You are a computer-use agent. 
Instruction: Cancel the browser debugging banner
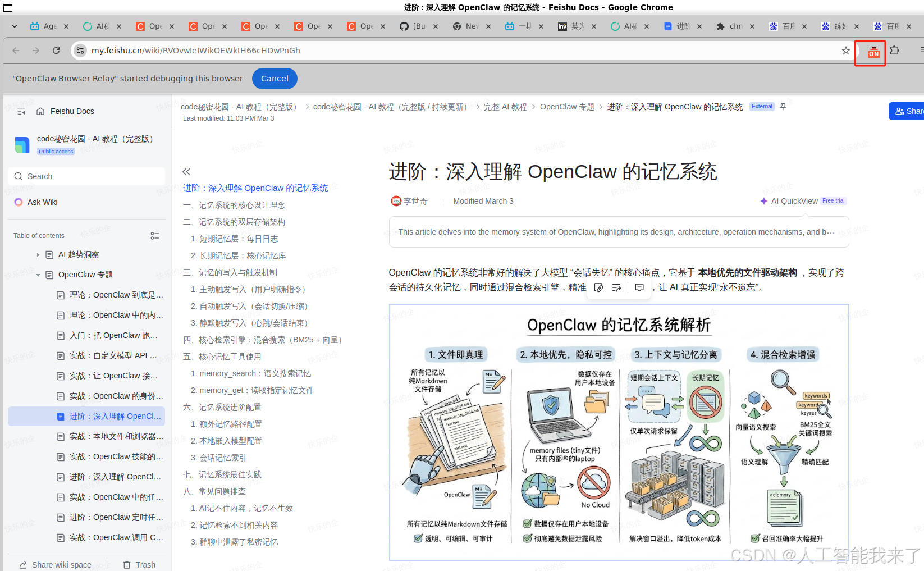click(x=275, y=79)
